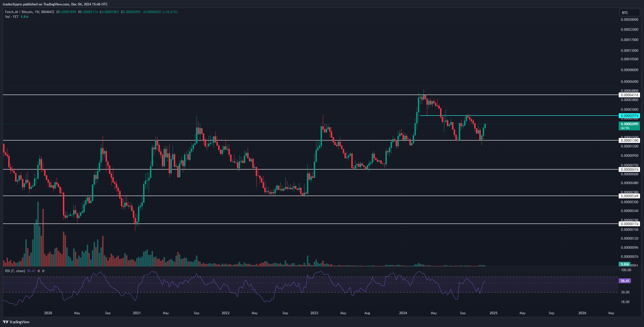Click the 56.41 value in RSI legend
644x327 pixels.
pos(31,271)
